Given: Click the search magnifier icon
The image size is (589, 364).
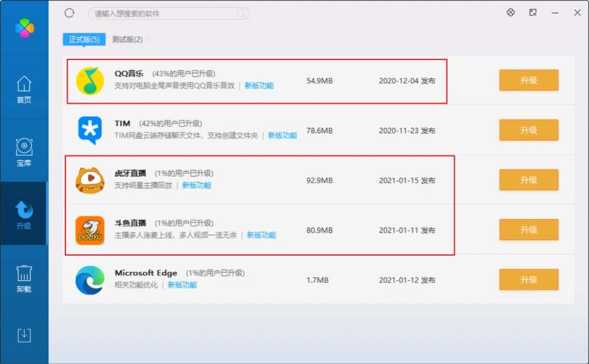Looking at the screenshot, I should point(240,14).
